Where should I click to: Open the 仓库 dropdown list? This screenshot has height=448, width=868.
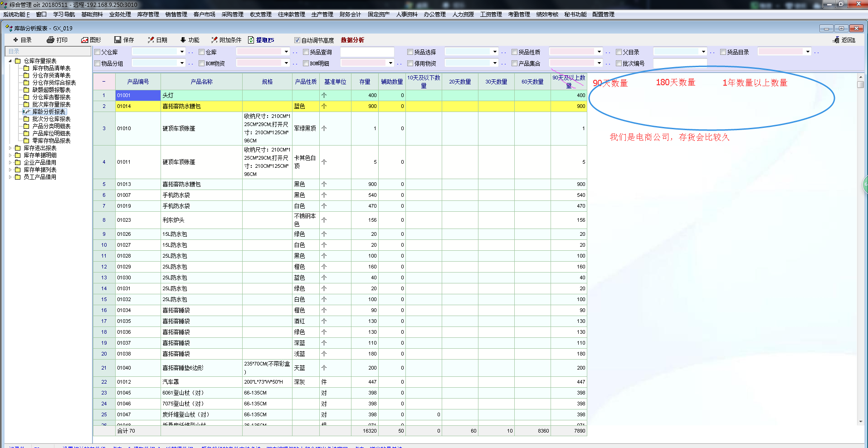[x=286, y=52]
